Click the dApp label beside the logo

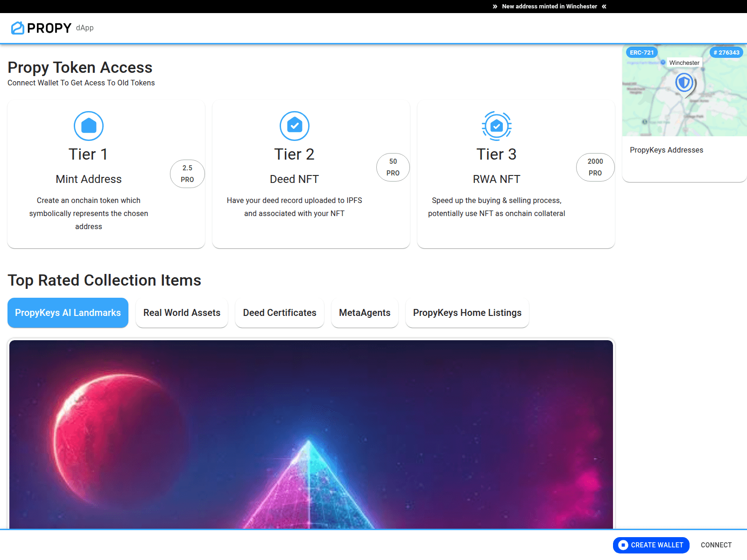point(85,28)
